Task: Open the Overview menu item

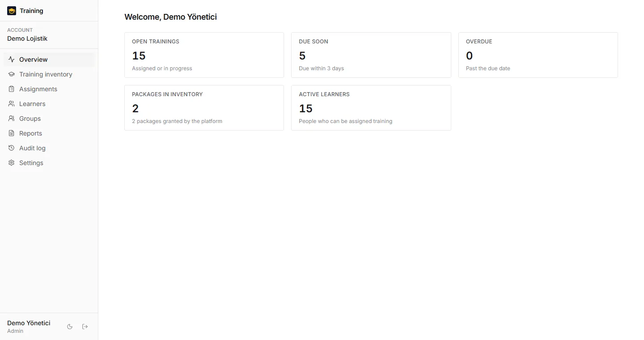Action: point(49,59)
